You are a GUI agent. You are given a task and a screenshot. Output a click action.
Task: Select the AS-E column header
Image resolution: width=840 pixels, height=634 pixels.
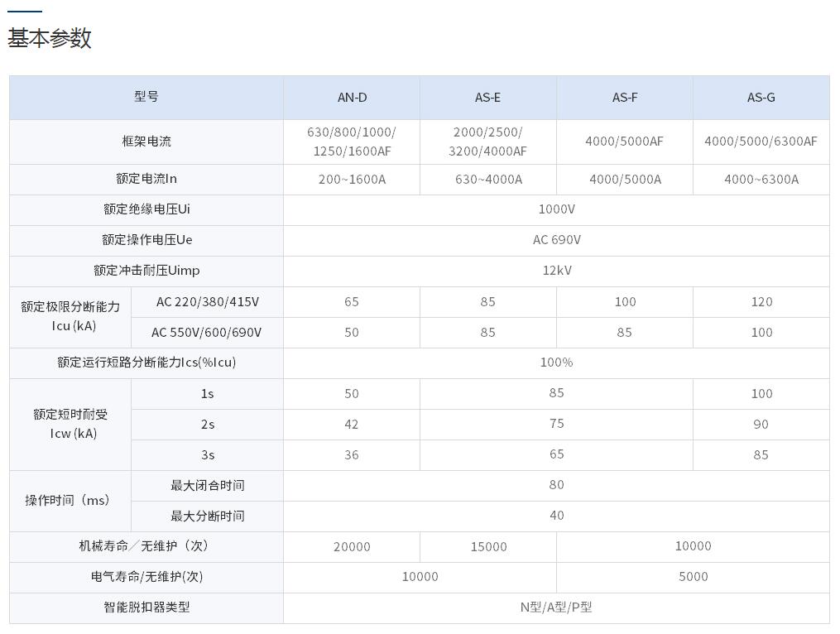487,98
